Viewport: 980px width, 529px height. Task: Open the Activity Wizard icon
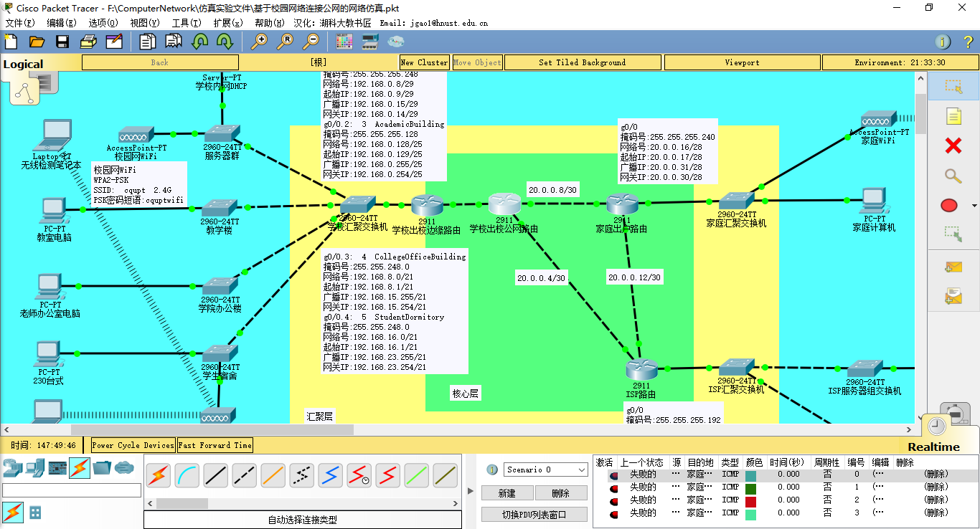(114, 42)
